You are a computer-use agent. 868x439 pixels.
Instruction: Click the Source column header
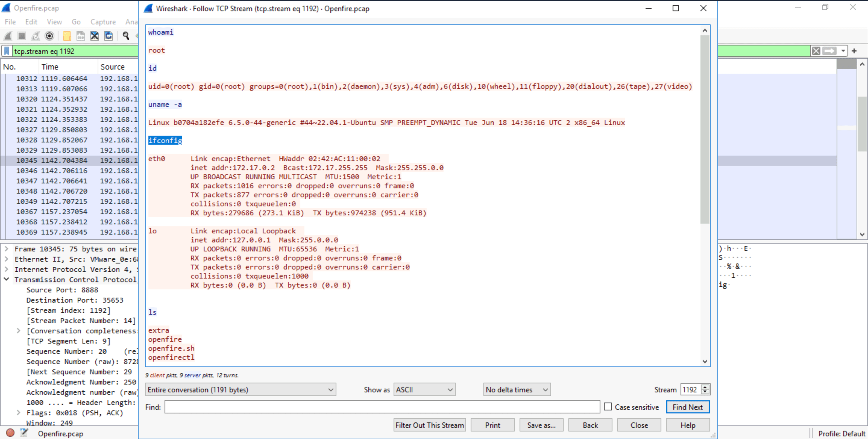118,67
